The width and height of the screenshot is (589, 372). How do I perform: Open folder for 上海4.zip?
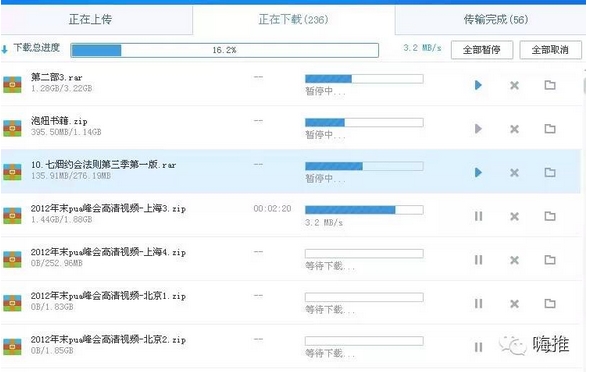coord(550,260)
